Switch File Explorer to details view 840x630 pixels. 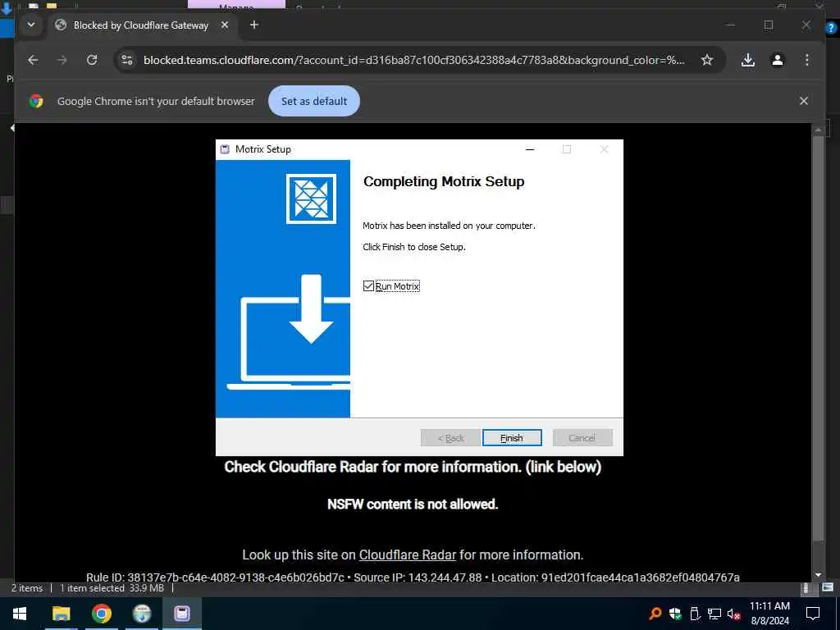tap(807, 587)
